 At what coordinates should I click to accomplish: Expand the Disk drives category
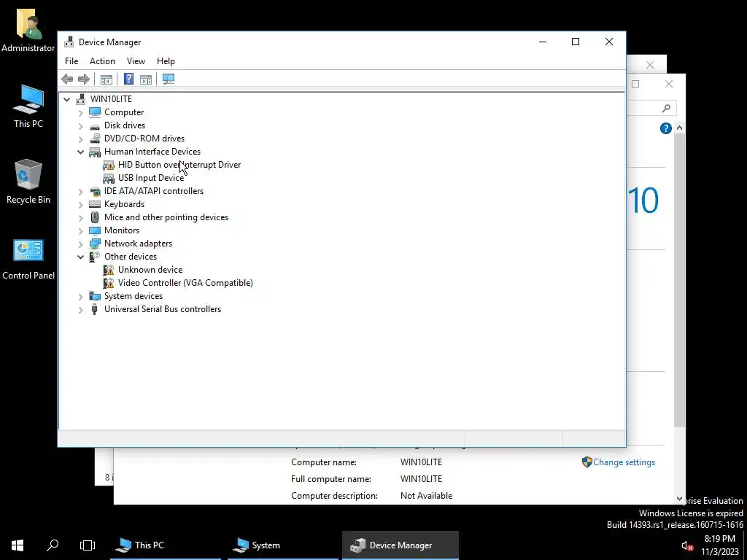(80, 125)
